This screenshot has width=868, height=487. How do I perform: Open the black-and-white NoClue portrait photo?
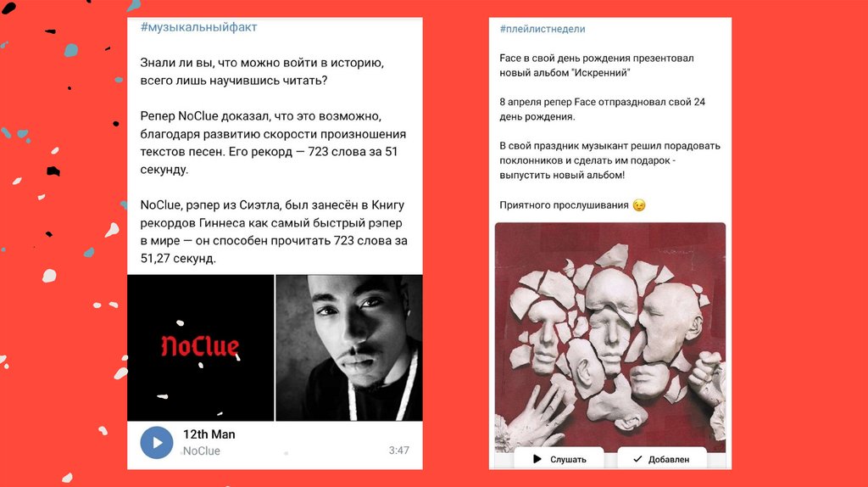coord(348,347)
